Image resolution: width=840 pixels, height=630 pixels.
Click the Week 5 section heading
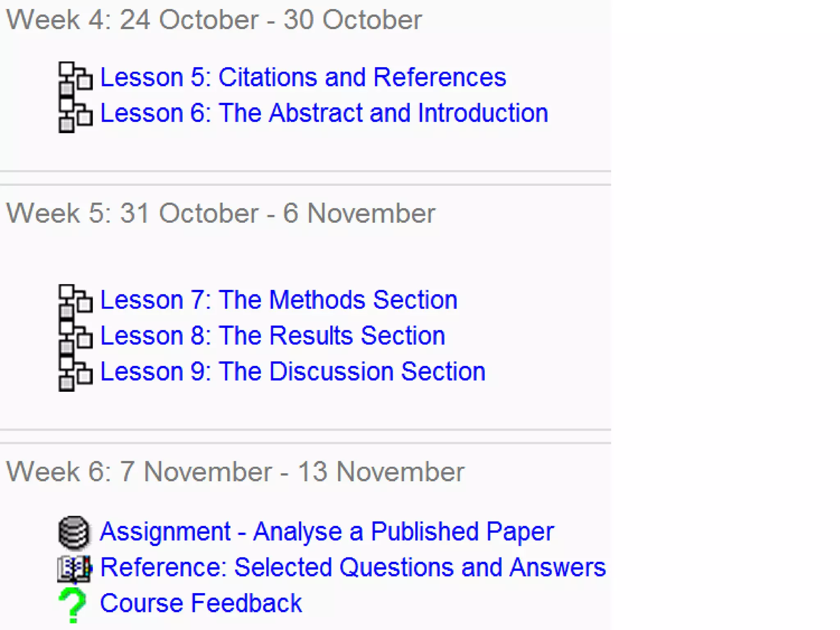point(221,213)
